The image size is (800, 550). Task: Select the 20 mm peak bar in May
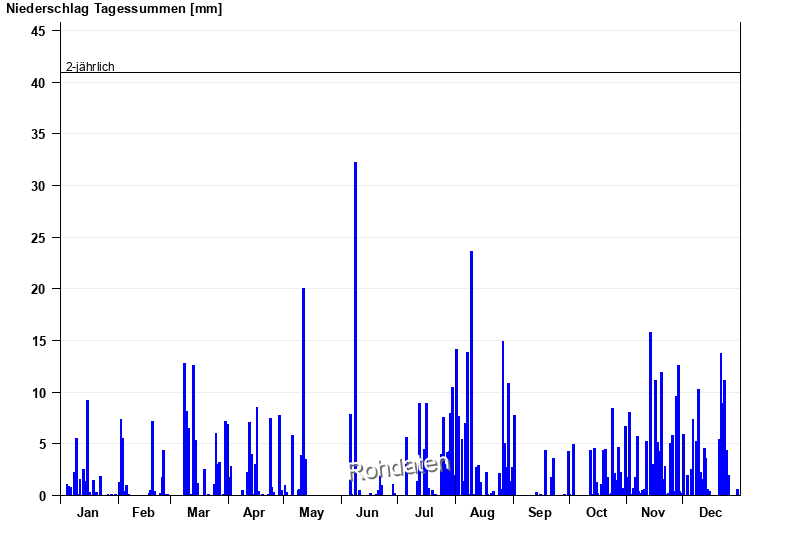tap(304, 392)
